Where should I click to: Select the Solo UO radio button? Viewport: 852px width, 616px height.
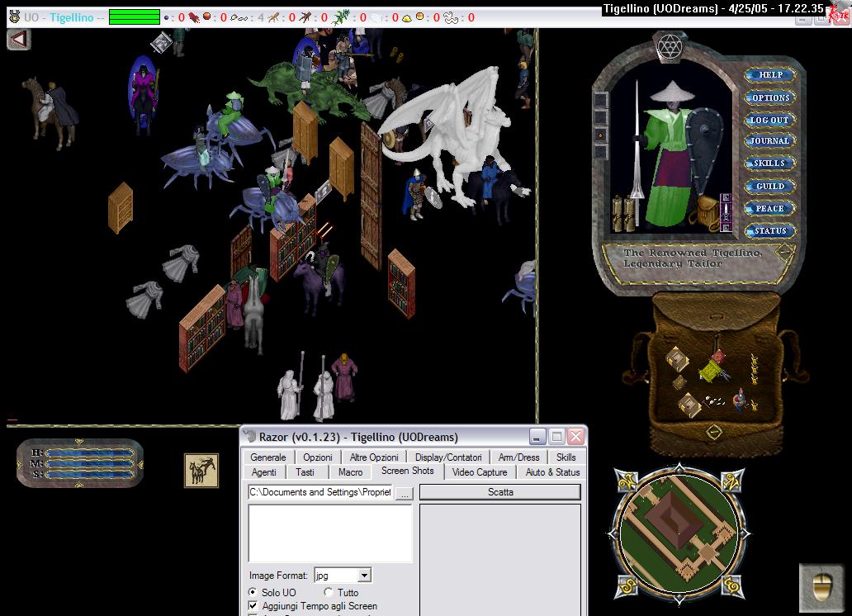[253, 592]
